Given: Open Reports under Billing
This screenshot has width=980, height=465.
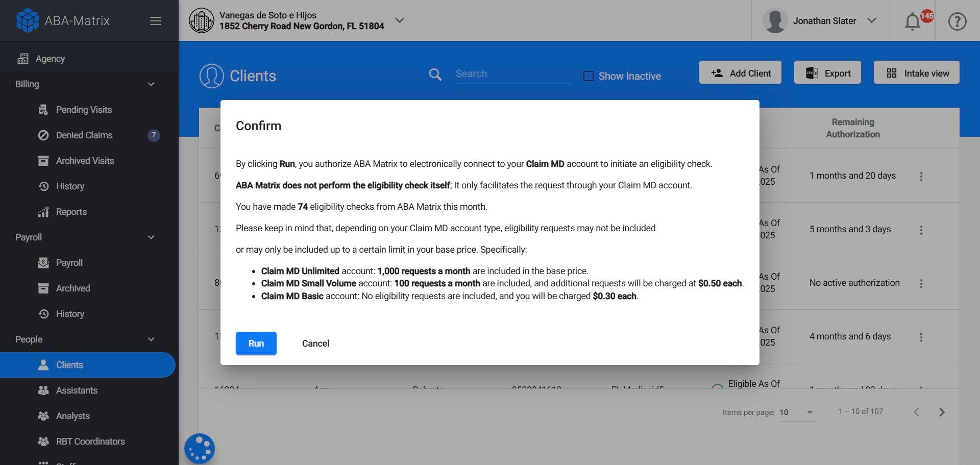Looking at the screenshot, I should point(71,212).
